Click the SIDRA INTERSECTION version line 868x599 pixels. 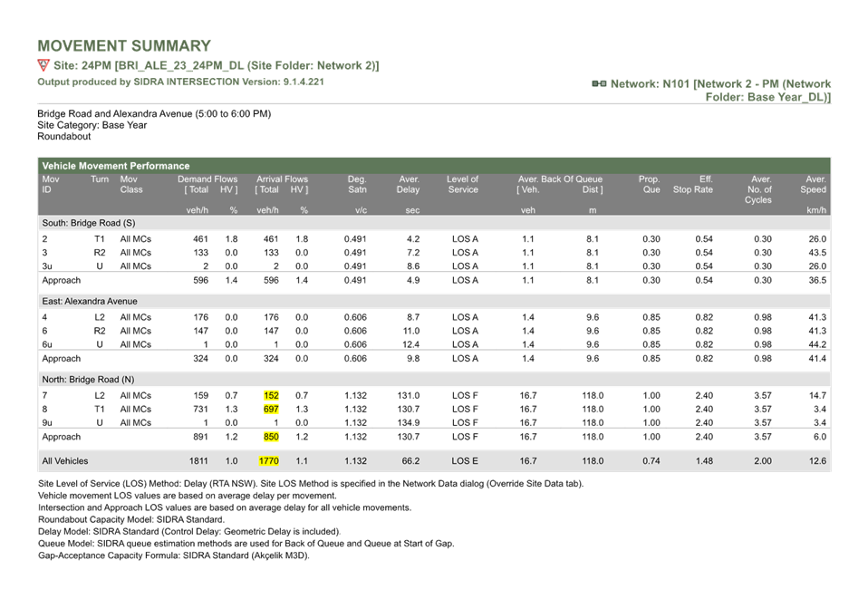click(x=180, y=82)
